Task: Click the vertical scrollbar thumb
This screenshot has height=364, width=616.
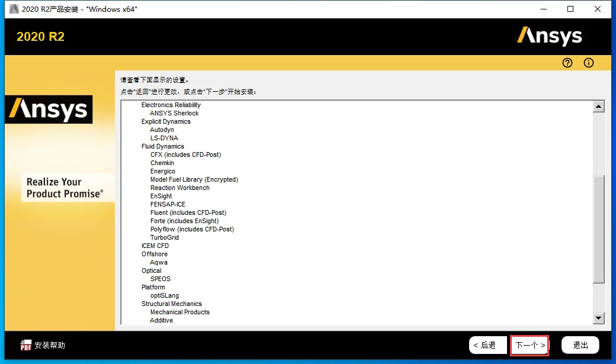Action: [599, 229]
